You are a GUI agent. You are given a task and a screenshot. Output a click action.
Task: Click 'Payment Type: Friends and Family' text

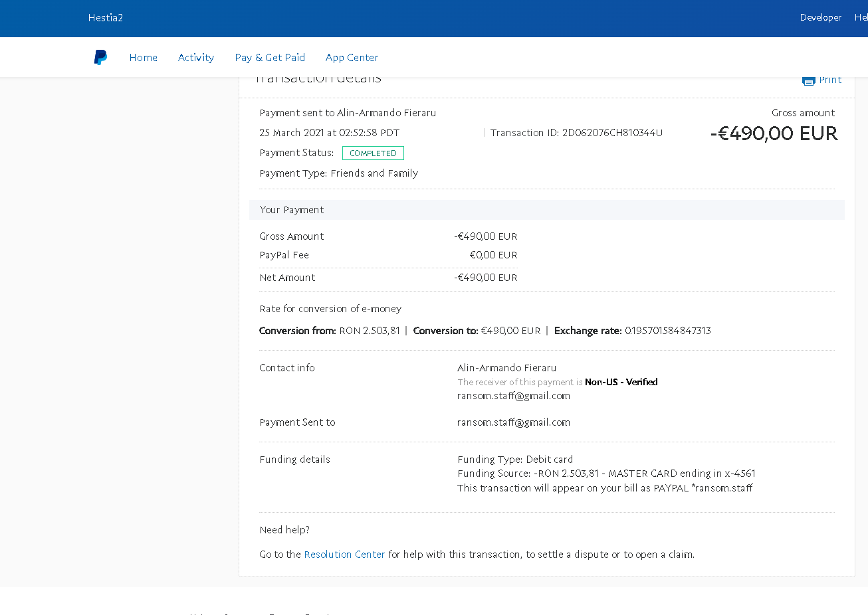(x=339, y=173)
